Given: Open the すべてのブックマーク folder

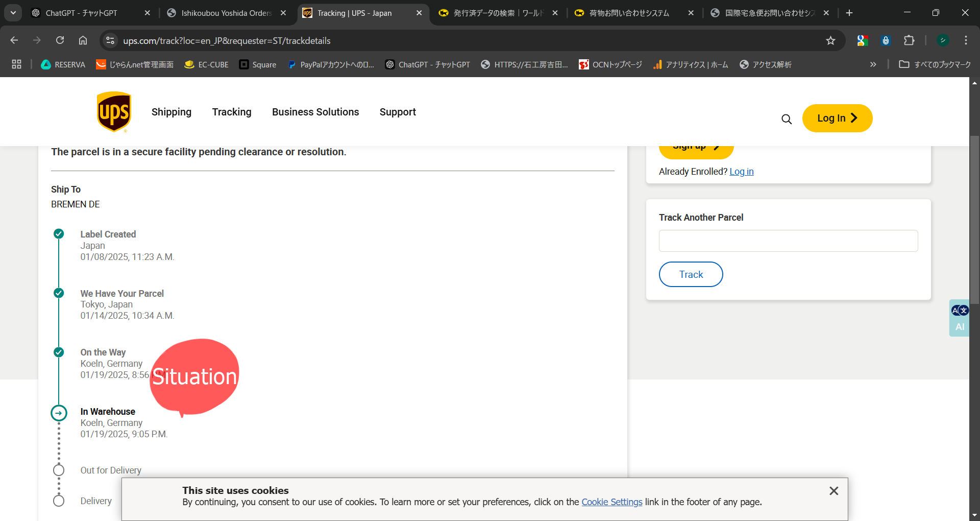Looking at the screenshot, I should point(935,64).
